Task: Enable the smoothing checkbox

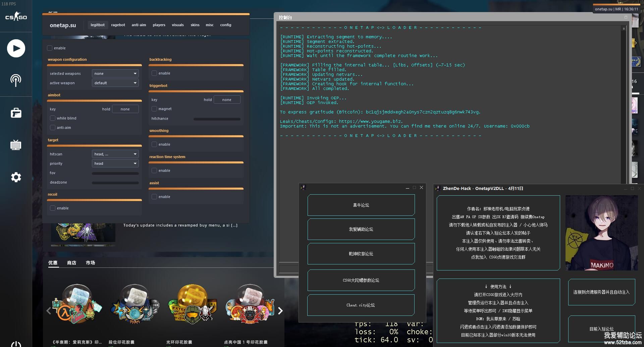Action: pyautogui.click(x=154, y=144)
